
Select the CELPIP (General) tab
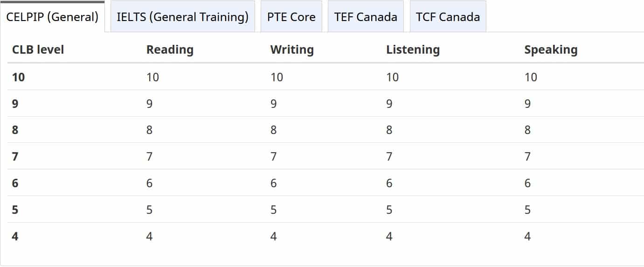pyautogui.click(x=52, y=17)
